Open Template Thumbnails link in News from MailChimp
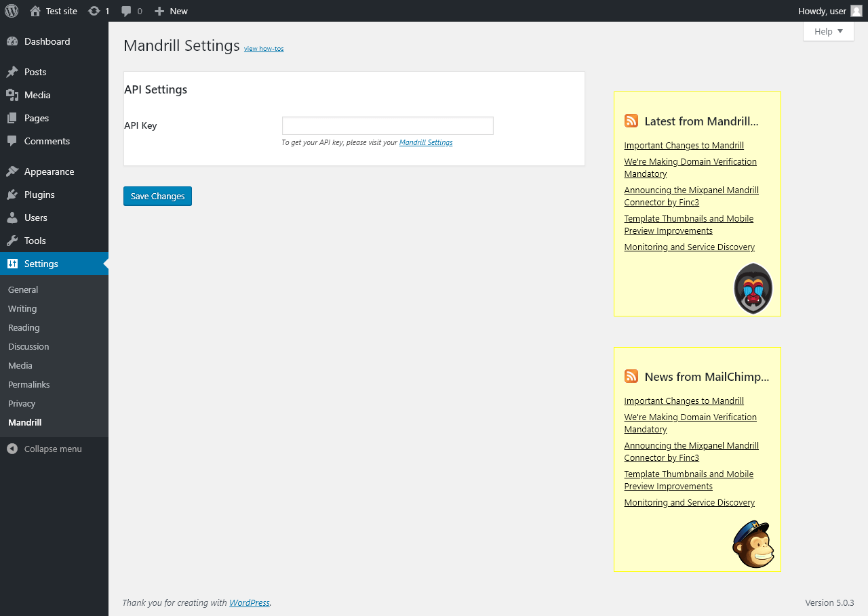This screenshot has height=616, width=868. [x=688, y=480]
